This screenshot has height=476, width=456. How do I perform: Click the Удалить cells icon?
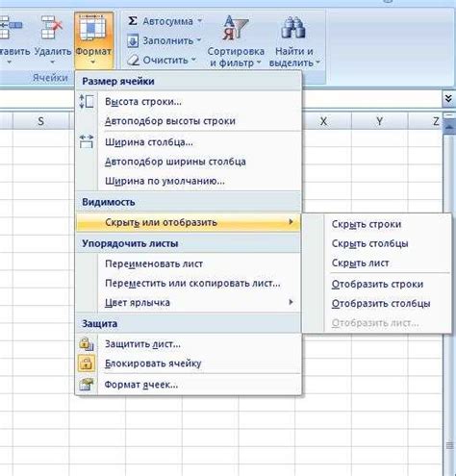[x=52, y=28]
